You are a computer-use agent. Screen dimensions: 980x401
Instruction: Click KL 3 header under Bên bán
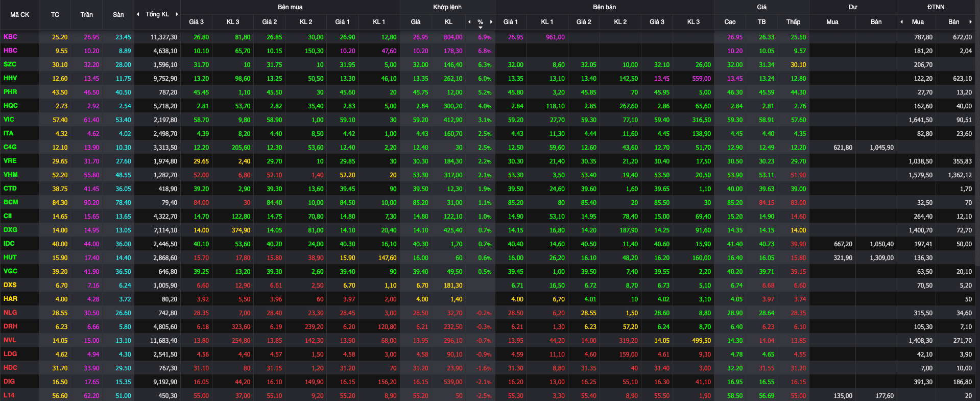click(x=693, y=22)
